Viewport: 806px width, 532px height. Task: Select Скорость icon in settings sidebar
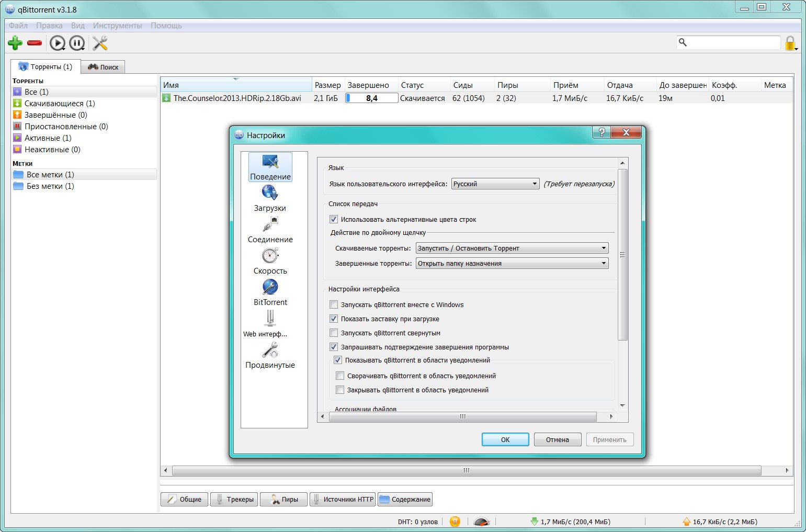click(270, 262)
